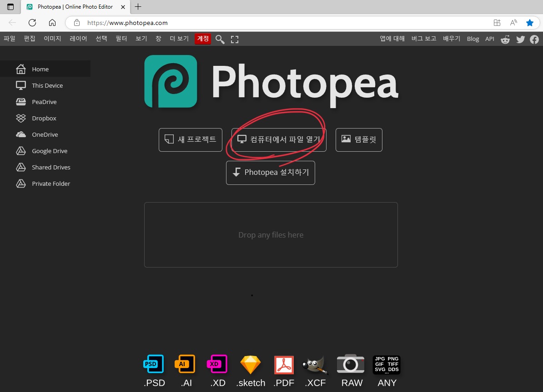Screen dimensions: 543x392
Task: View site info via lock icon
Action: click(77, 23)
